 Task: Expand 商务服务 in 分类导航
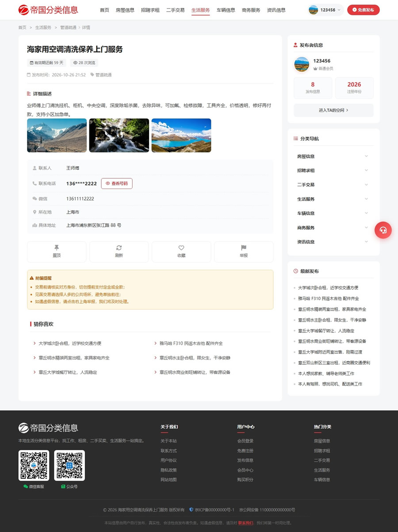[x=333, y=227]
